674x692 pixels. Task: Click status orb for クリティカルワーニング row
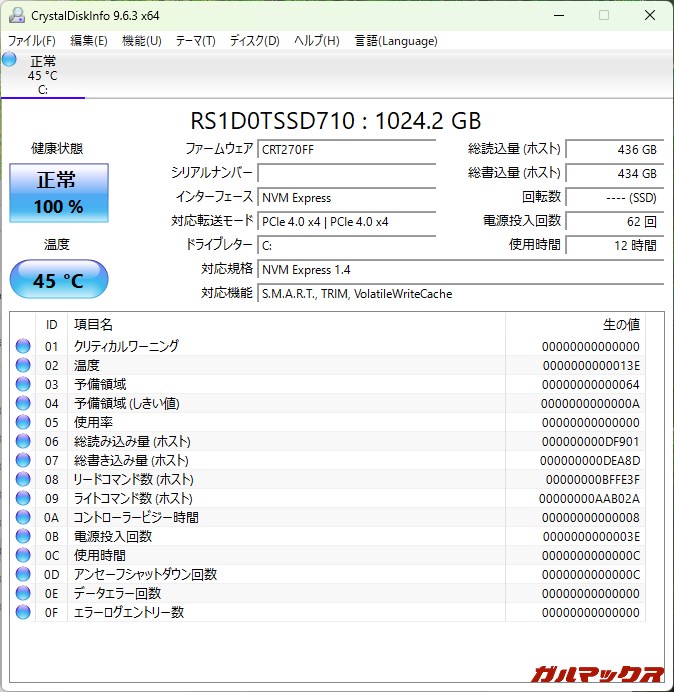23,347
